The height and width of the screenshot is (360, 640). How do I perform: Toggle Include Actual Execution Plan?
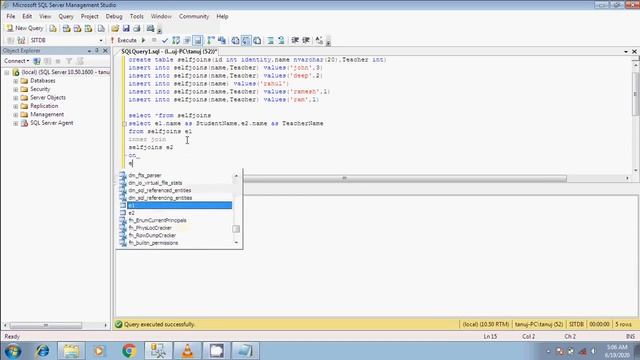point(211,40)
